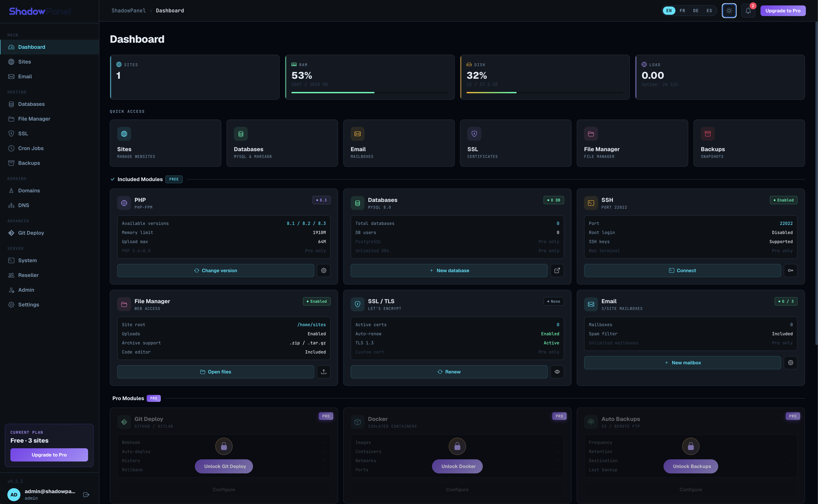Image resolution: width=818 pixels, height=504 pixels.
Task: Click the New database button
Action: (449, 270)
